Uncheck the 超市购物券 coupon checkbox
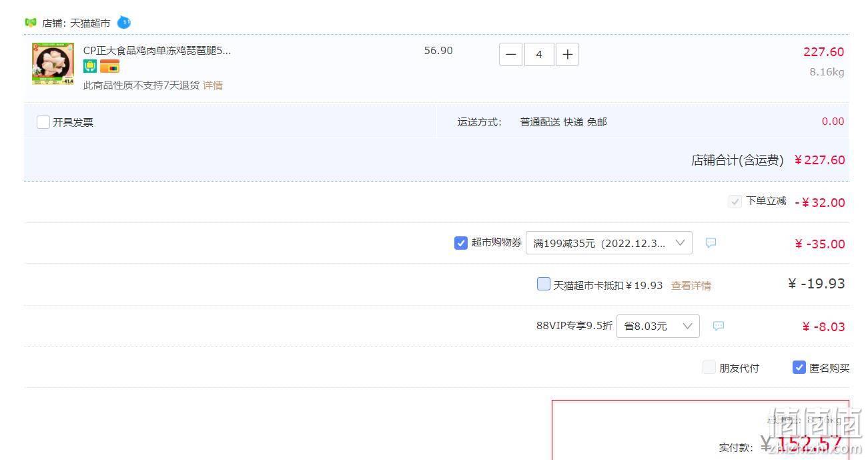The image size is (868, 460). click(461, 243)
